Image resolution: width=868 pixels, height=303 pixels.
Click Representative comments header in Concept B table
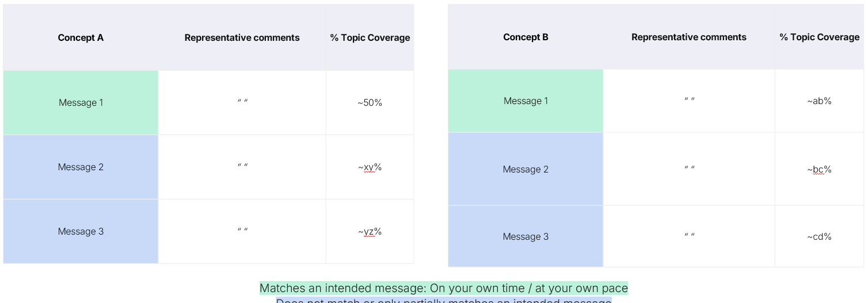tap(688, 37)
